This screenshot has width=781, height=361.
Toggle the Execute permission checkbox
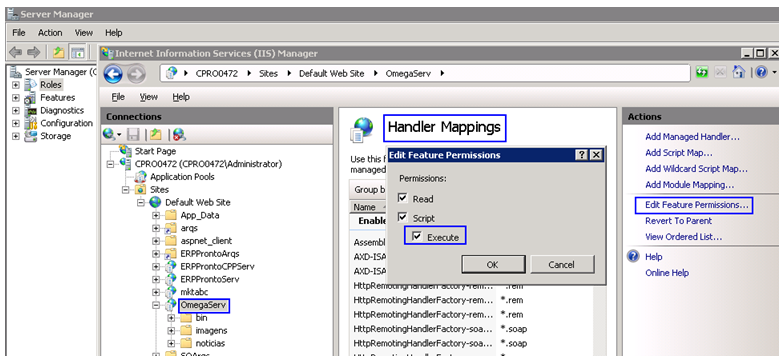(417, 237)
